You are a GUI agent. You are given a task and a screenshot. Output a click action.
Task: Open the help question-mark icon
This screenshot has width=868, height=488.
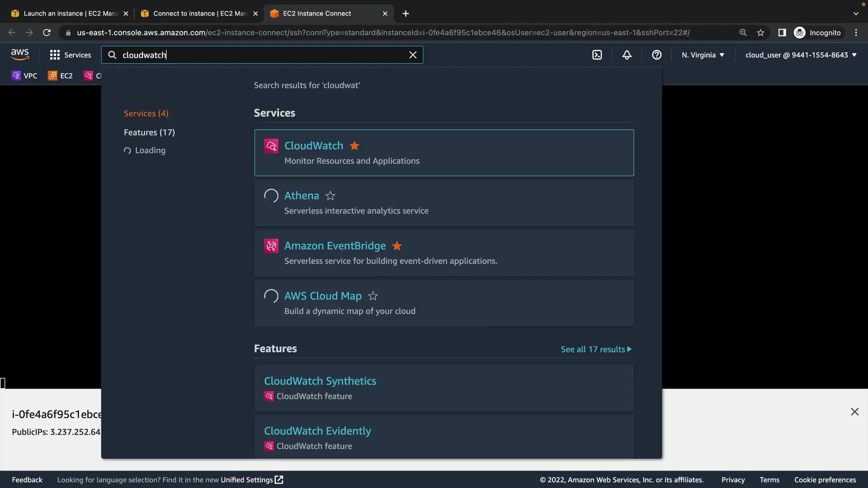pos(656,55)
